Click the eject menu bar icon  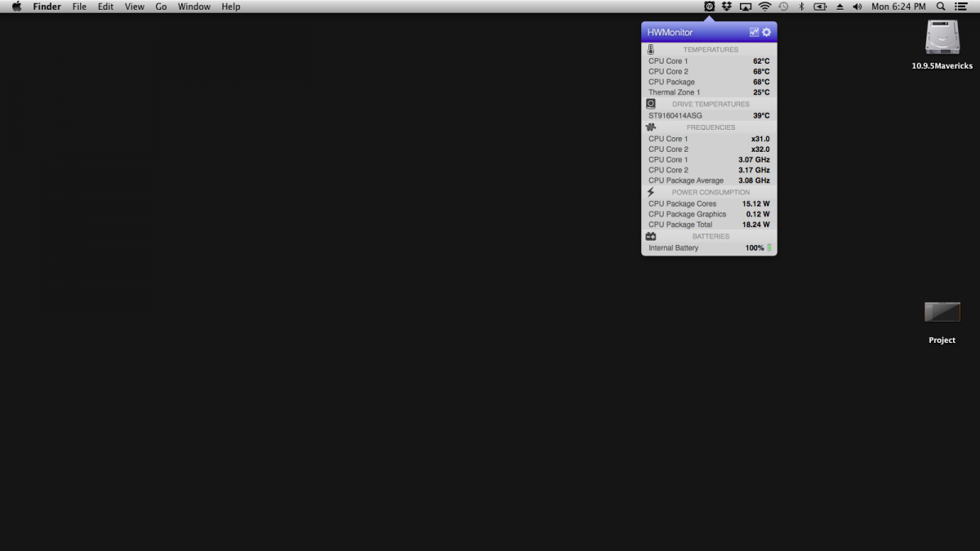click(x=840, y=7)
